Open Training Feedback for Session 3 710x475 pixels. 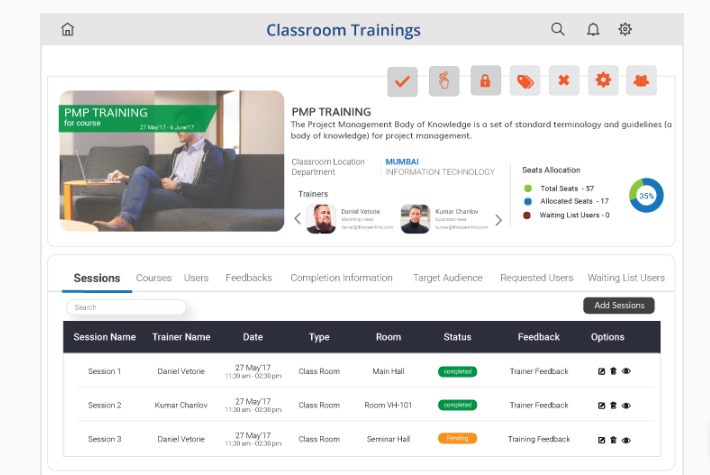click(x=539, y=439)
